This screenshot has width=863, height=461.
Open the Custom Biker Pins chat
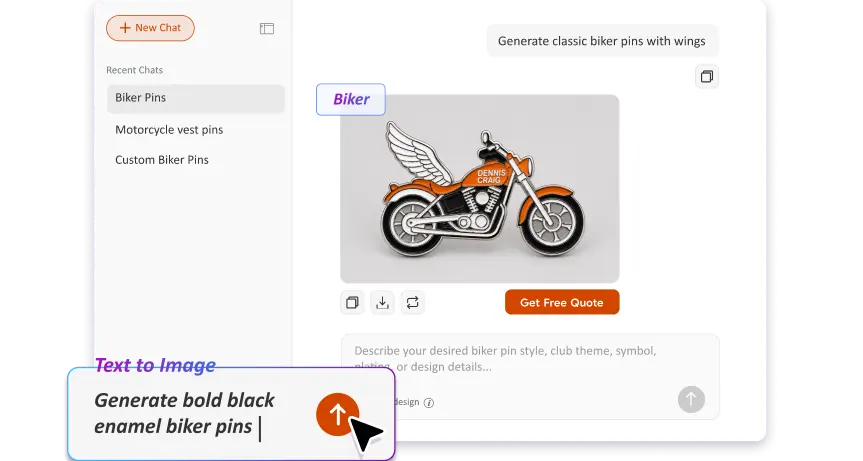[x=162, y=160]
